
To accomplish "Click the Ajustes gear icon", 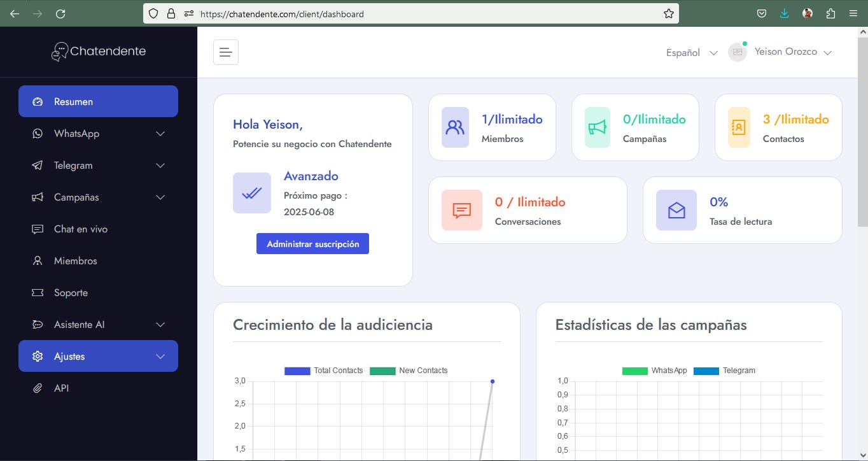I will 38,357.
